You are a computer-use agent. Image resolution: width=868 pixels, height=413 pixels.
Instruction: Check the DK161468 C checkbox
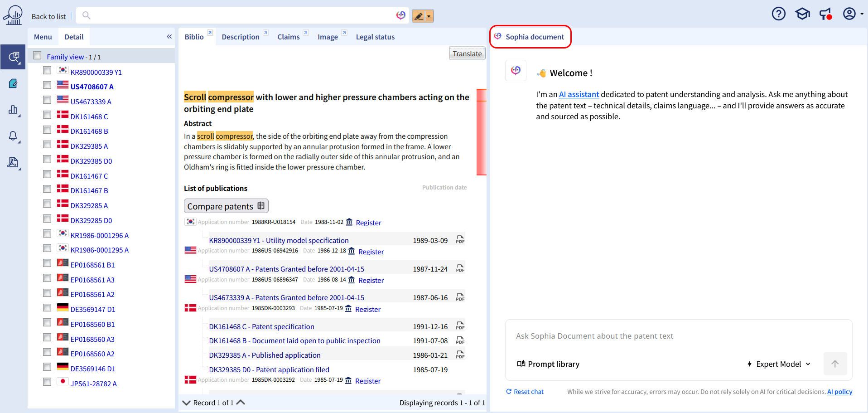[x=47, y=115]
